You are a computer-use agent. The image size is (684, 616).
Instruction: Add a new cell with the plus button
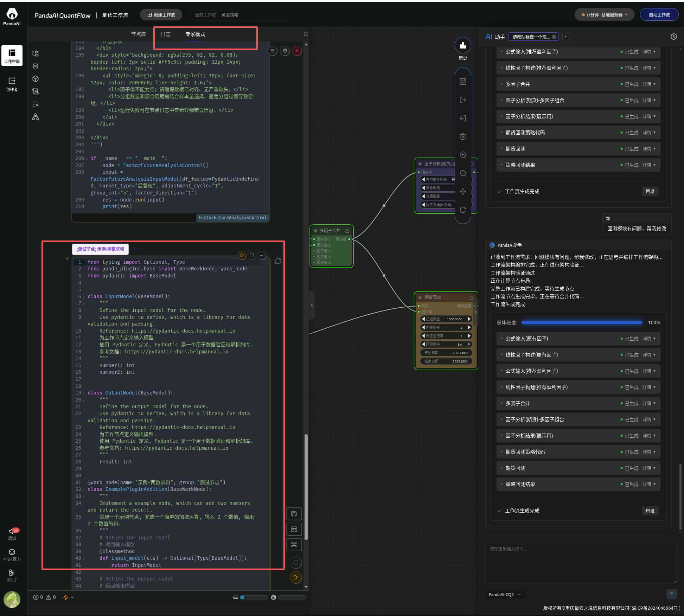[67, 259]
